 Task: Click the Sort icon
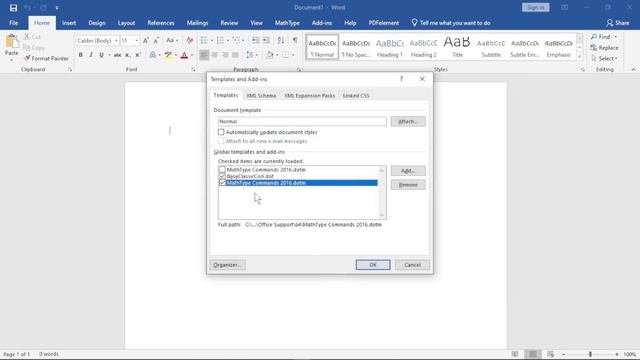tap(281, 40)
